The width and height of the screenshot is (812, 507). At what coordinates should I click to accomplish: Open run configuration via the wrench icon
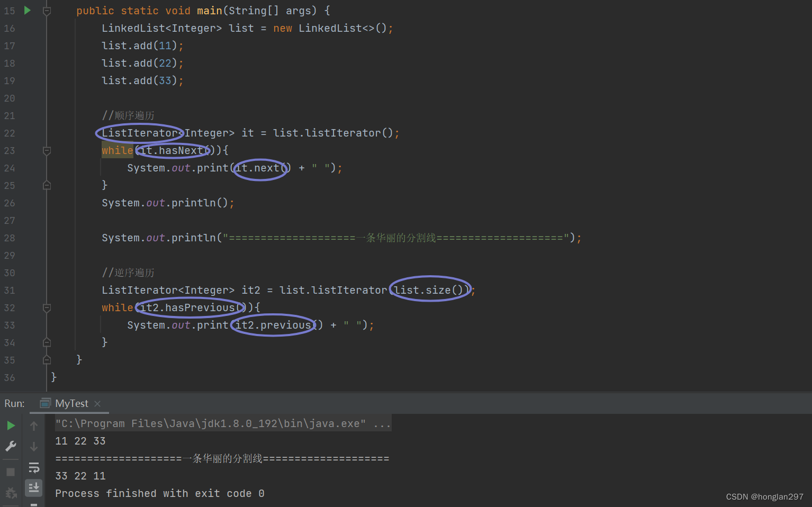(11, 446)
